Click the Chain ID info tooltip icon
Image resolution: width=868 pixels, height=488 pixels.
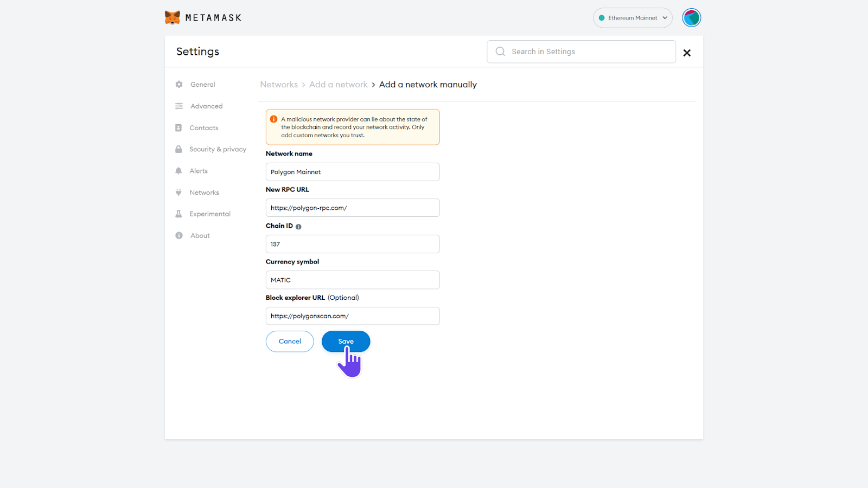click(298, 227)
